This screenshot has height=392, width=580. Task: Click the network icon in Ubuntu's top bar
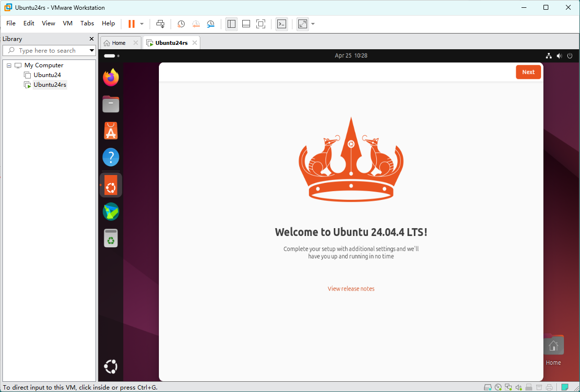[x=549, y=56]
